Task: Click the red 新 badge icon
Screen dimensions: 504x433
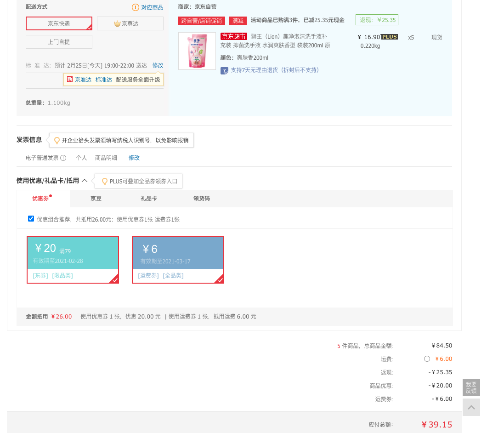Action: (70, 79)
